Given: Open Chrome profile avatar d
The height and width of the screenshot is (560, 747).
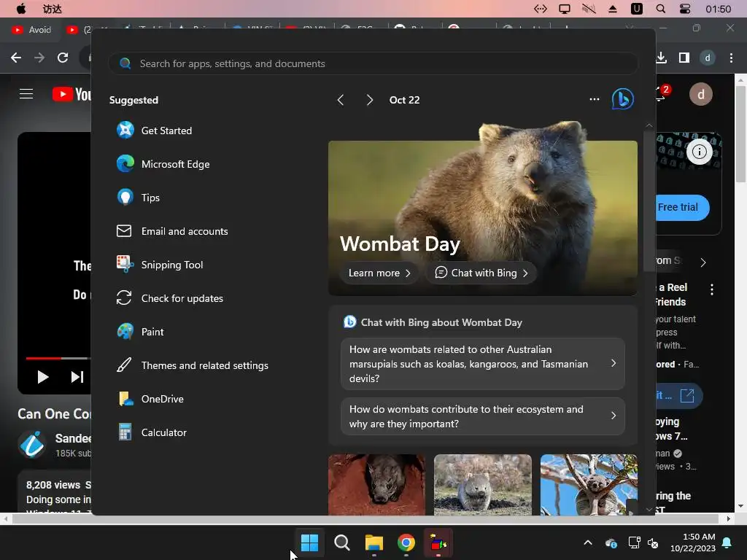Looking at the screenshot, I should 708,58.
